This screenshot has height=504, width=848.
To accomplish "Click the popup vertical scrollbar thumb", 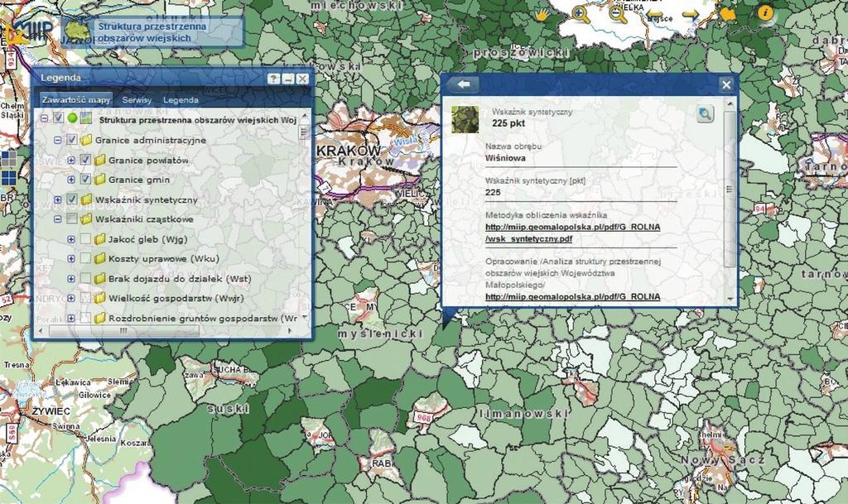I will tap(729, 189).
